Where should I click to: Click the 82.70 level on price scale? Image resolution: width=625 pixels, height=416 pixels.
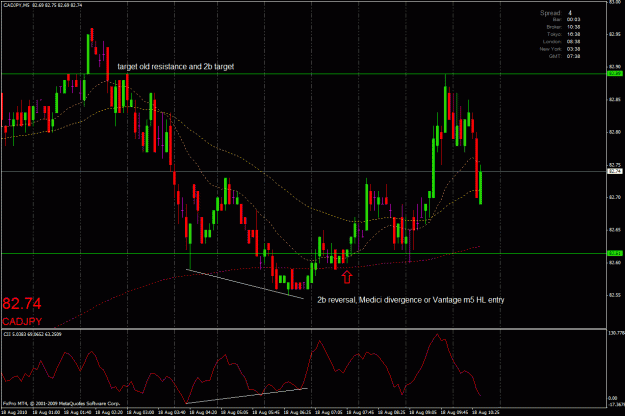[x=614, y=197]
